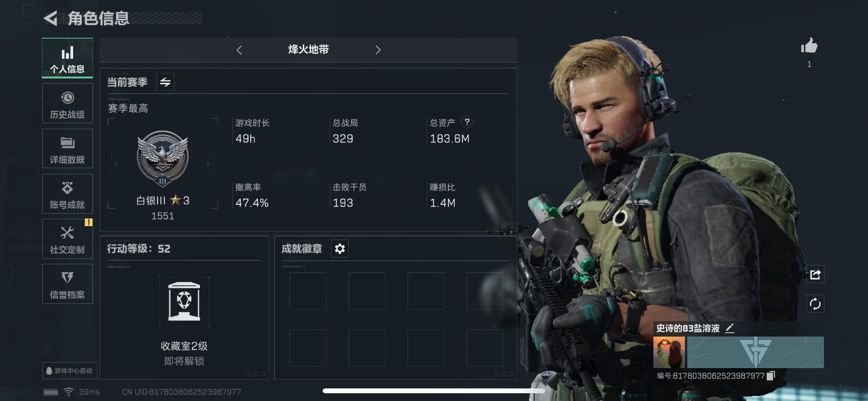Image resolution: width=868 pixels, height=401 pixels.
Task: Share the profile using the share icon
Action: pos(815,275)
